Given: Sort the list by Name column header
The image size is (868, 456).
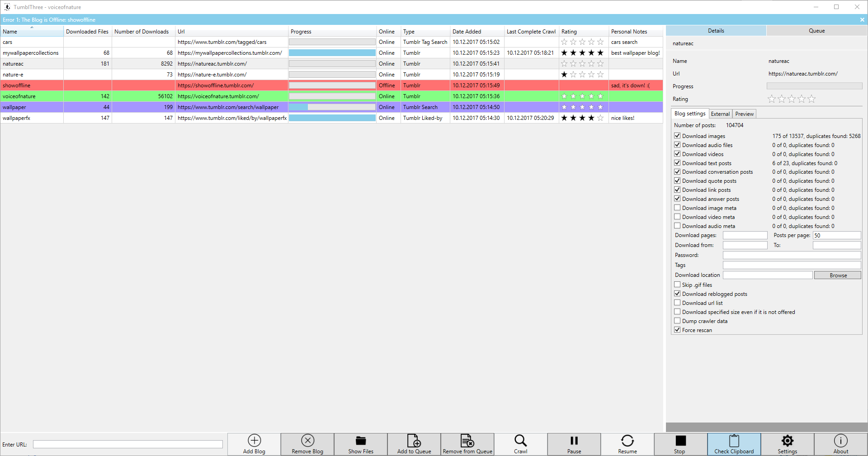Looking at the screenshot, I should coord(32,32).
